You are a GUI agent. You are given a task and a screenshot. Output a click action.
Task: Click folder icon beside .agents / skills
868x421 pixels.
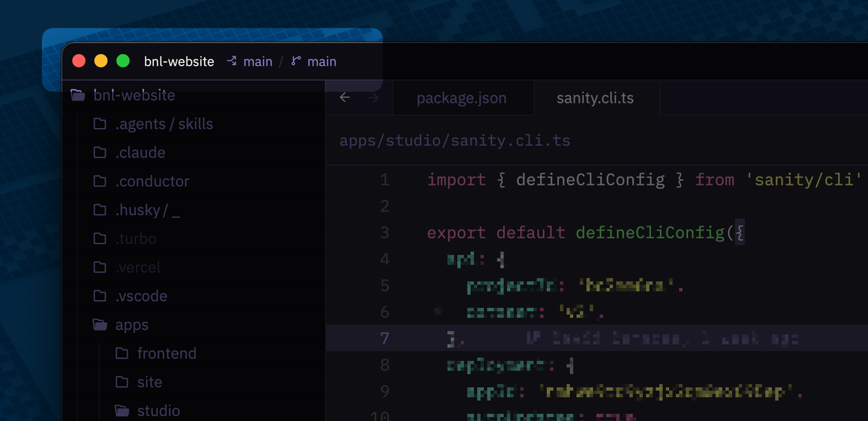[x=100, y=124]
